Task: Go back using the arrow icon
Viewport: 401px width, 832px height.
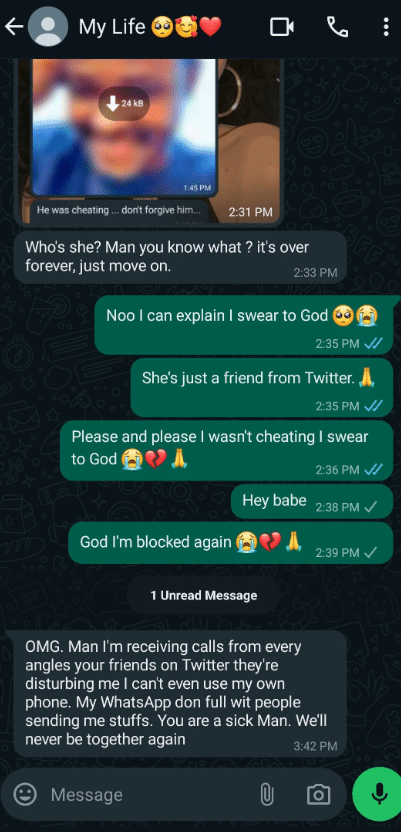Action: click(x=13, y=27)
